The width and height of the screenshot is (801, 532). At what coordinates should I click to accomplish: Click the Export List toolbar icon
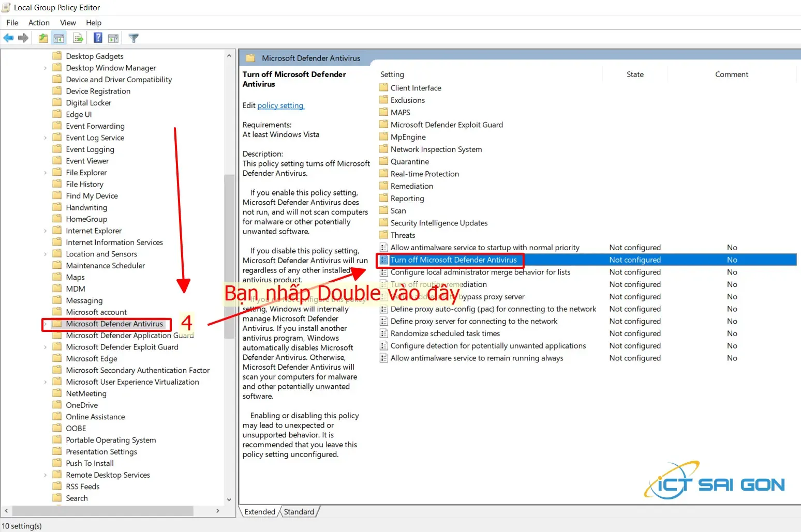click(x=78, y=37)
